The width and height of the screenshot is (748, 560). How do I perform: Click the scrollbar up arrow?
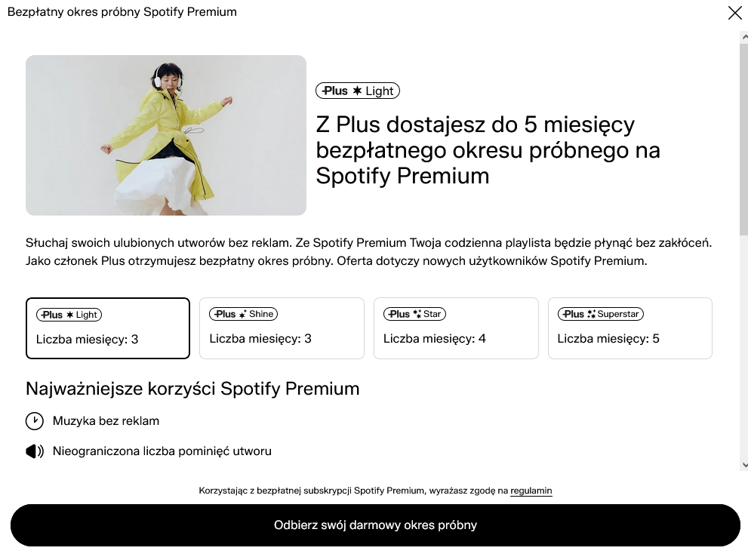pos(744,37)
